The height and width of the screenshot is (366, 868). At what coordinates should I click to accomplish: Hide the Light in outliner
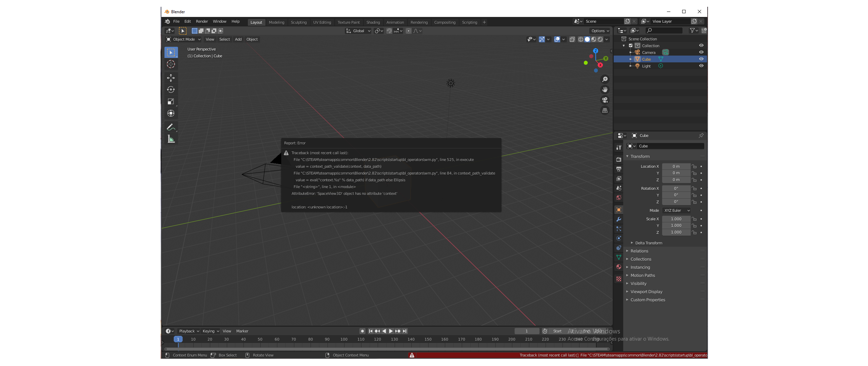pos(701,66)
